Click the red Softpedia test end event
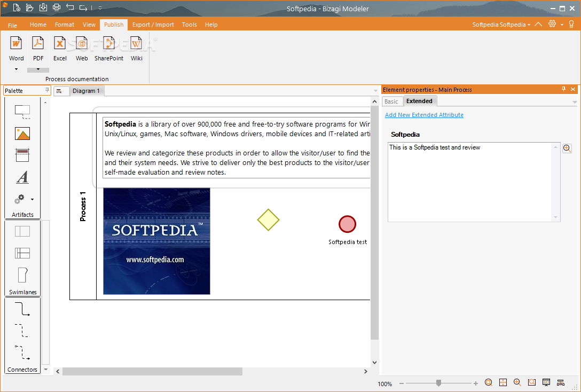Screen dimensions: 581x392 coord(347,224)
